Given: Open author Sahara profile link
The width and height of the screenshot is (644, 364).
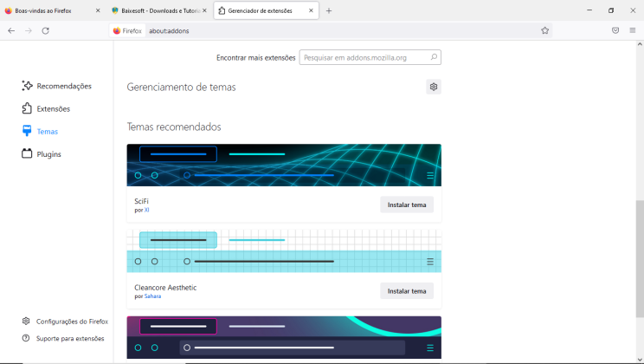Looking at the screenshot, I should 152,296.
